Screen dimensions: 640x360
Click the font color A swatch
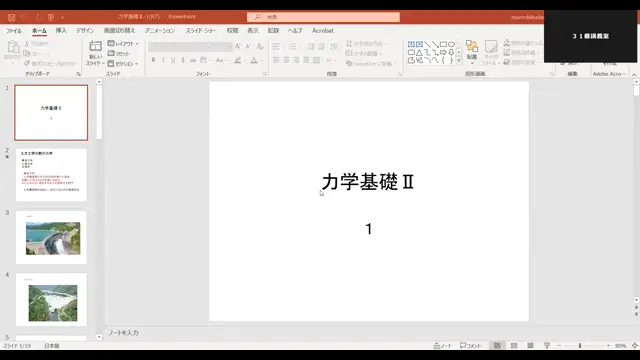[254, 60]
